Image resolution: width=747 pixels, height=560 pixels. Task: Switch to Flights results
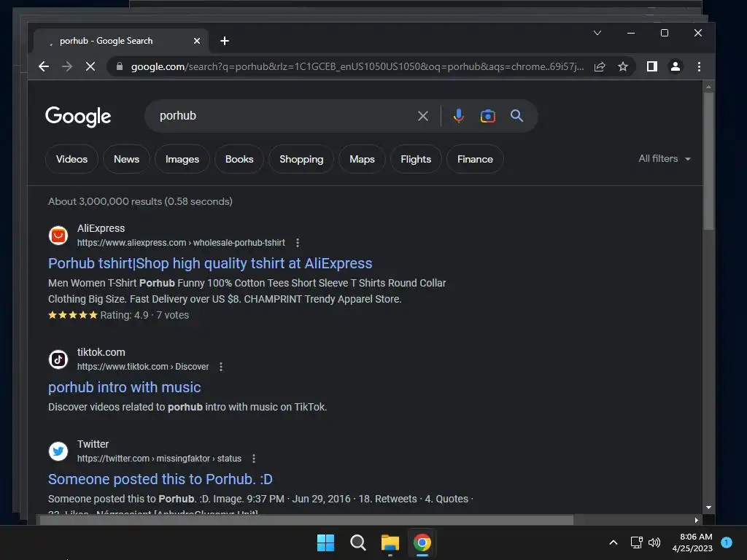pos(416,159)
